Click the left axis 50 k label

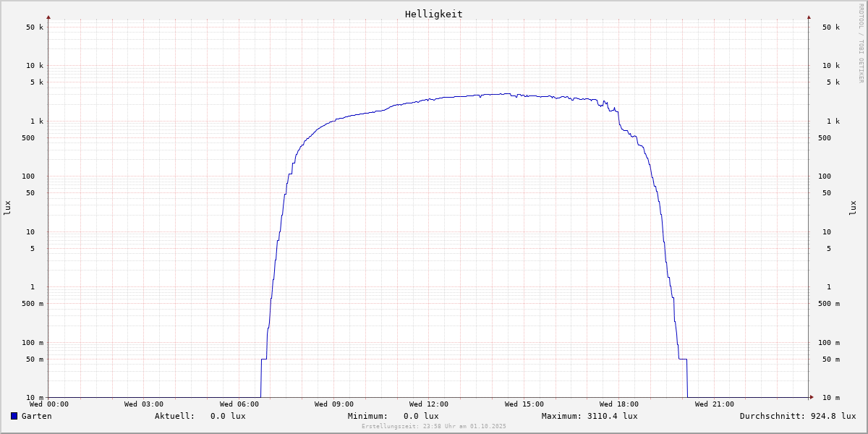click(x=35, y=27)
